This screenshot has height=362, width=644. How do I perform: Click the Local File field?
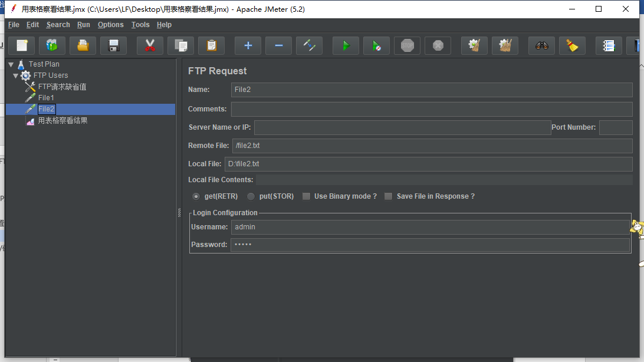(x=429, y=164)
